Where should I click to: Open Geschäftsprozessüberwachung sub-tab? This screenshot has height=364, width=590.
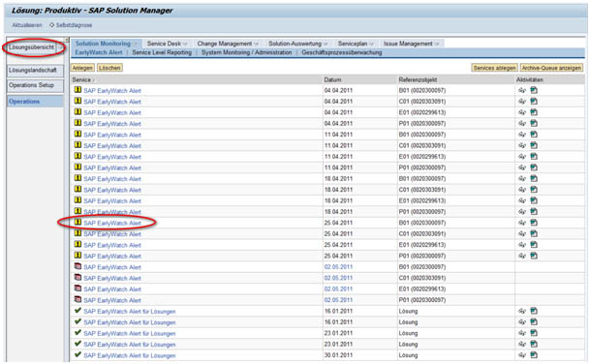pos(342,52)
